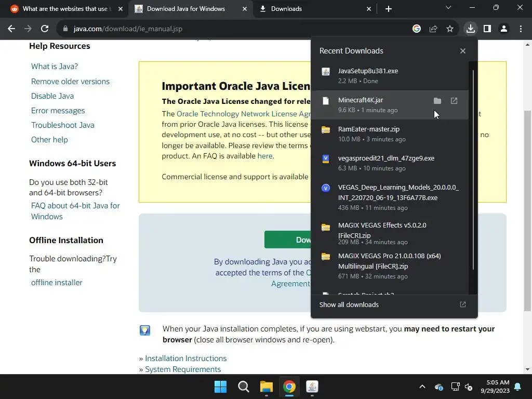Image resolution: width=532 pixels, height=399 pixels.
Task: Click the Chrome taskbar icon
Action: (289, 387)
